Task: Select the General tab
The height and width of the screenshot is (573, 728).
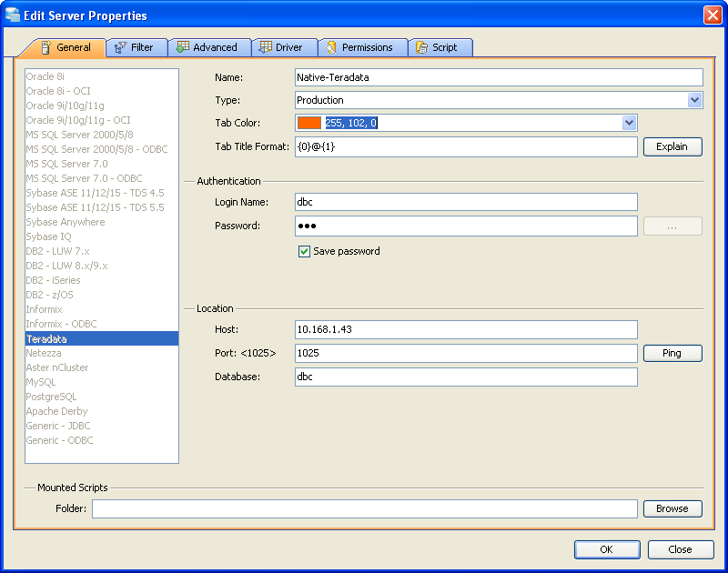Action: coord(65,47)
